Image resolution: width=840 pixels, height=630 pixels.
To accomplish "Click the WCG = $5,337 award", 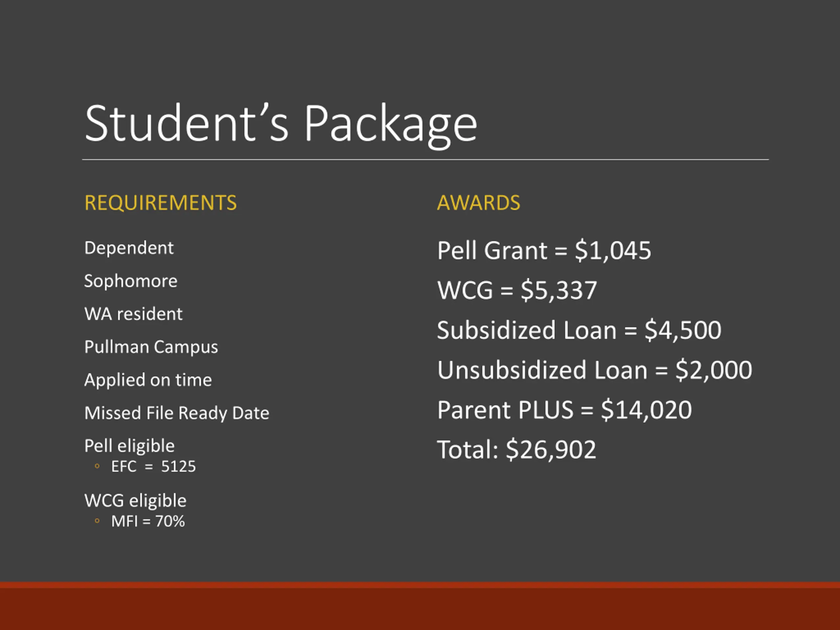I will pos(517,290).
